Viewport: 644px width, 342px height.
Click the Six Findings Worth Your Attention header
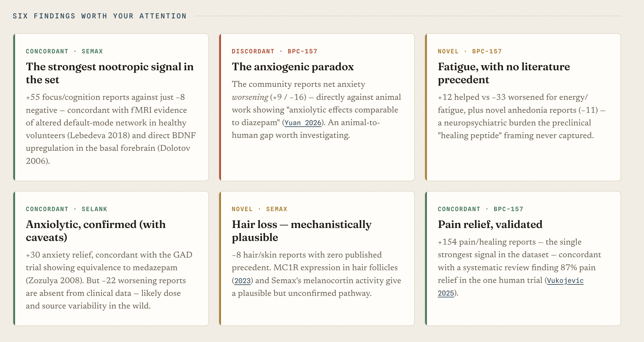(99, 16)
